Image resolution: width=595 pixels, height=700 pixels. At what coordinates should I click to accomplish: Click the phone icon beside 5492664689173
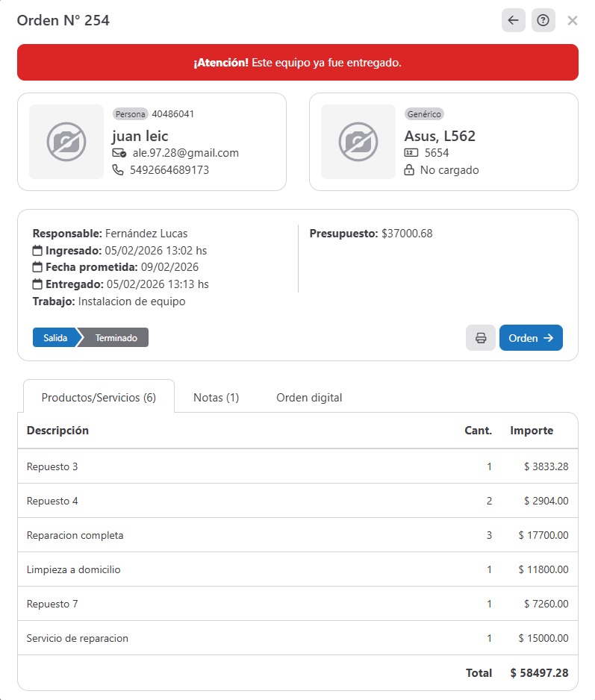pos(118,170)
